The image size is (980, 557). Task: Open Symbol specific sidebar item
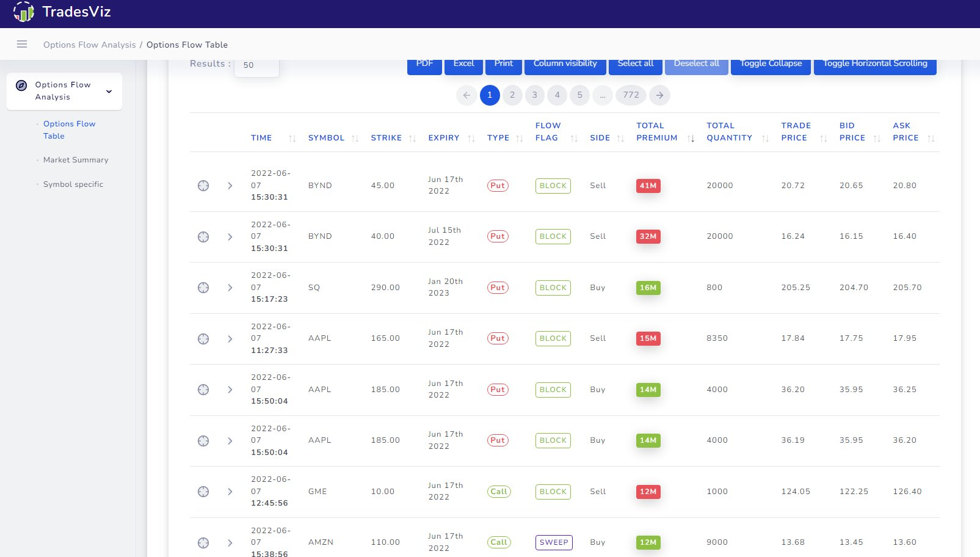[x=73, y=184]
